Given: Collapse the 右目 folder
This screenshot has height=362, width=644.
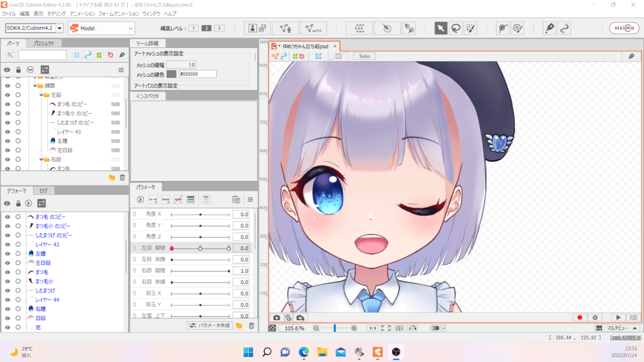Looking at the screenshot, I should pyautogui.click(x=41, y=159).
